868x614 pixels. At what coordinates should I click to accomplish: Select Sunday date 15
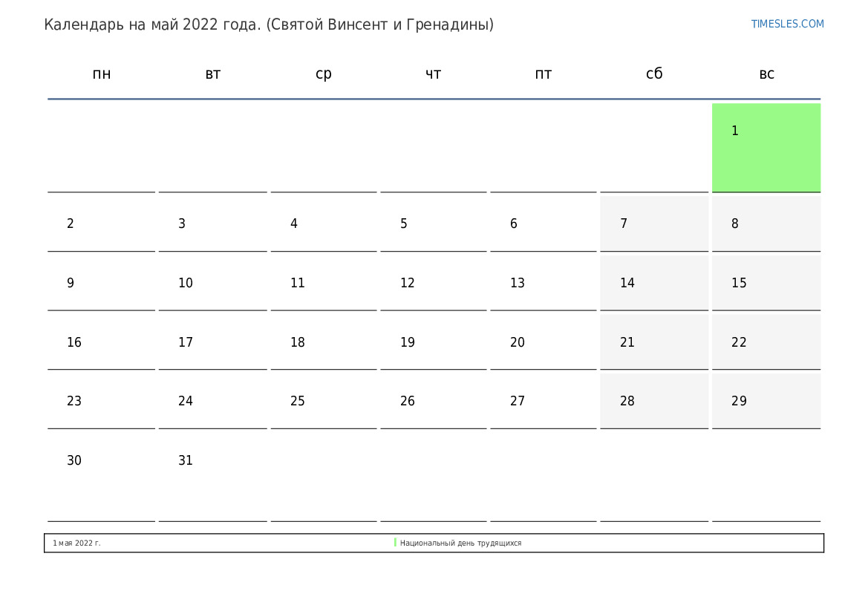[766, 282]
